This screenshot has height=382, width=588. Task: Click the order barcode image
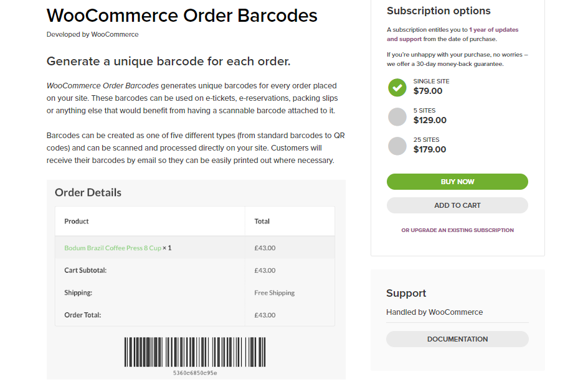196,352
